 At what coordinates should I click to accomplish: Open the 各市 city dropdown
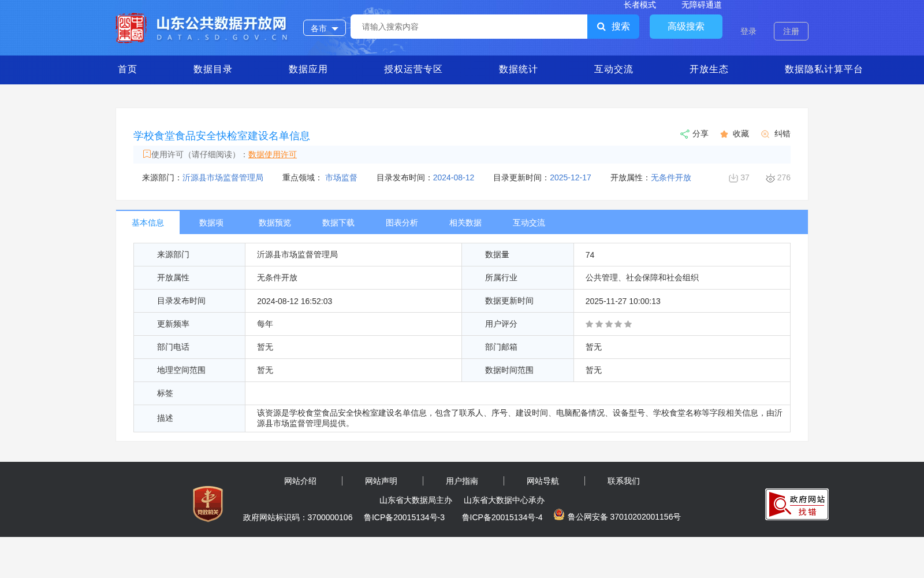325,28
